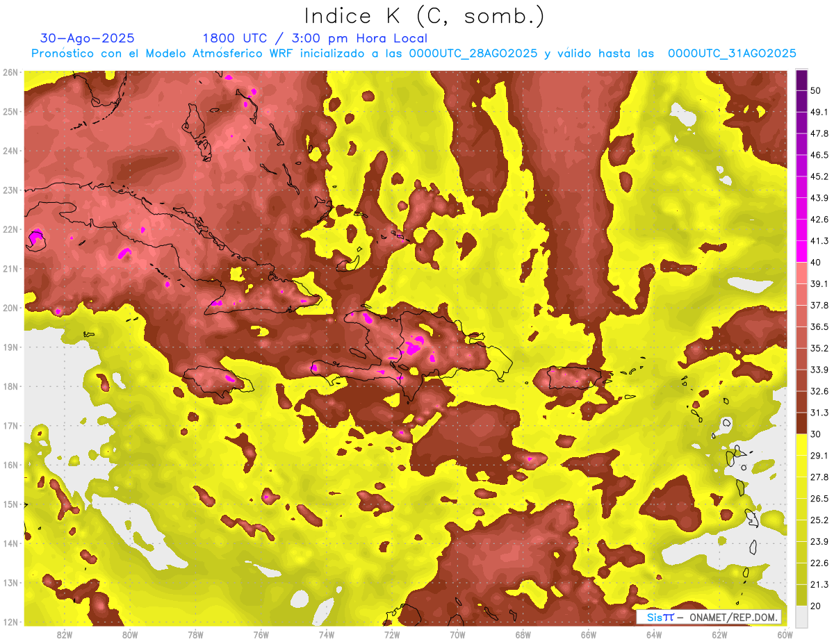Click the '39.1' legend value

819,283
